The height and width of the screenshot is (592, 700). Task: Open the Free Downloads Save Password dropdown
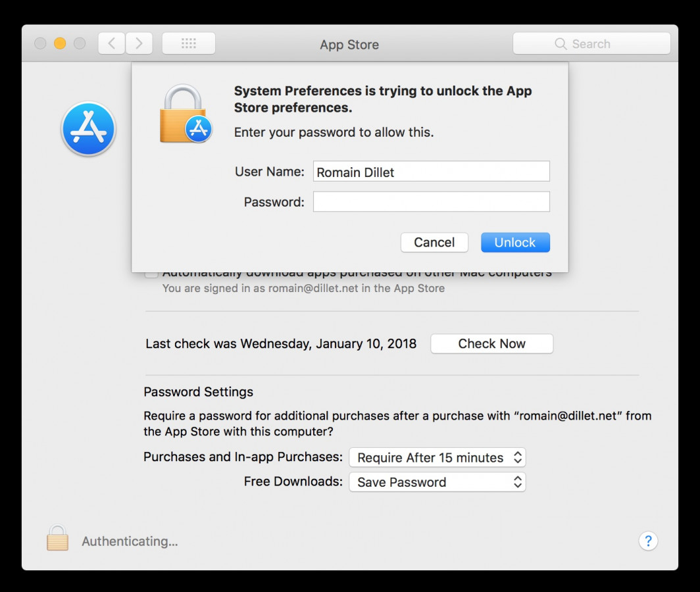438,481
